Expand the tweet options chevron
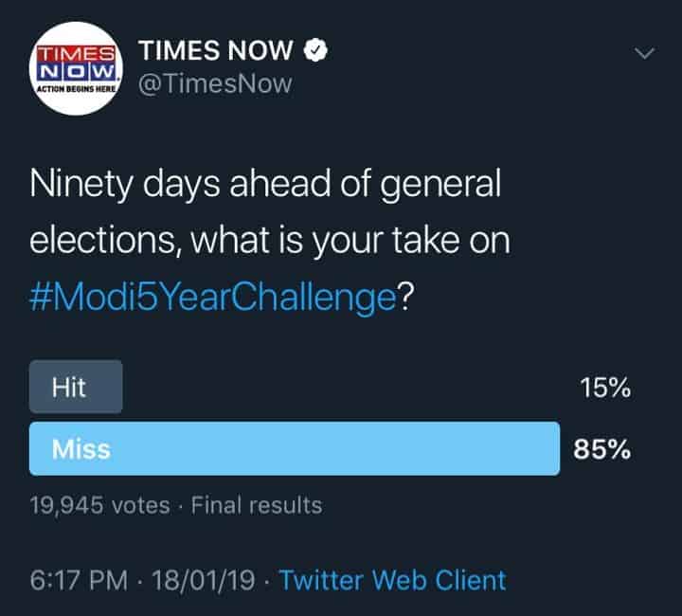The image size is (682, 616). tap(644, 55)
